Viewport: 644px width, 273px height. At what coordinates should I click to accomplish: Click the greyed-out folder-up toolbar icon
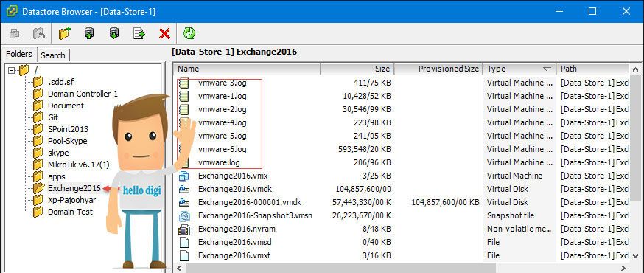coord(39,33)
